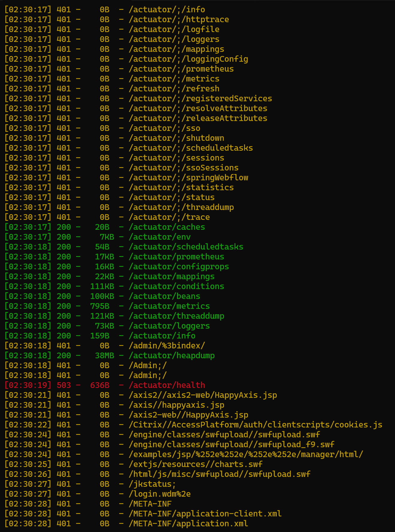The height and width of the screenshot is (532, 395).
Task: Click the /META-INF/application-client.xml path
Action: click(205, 514)
